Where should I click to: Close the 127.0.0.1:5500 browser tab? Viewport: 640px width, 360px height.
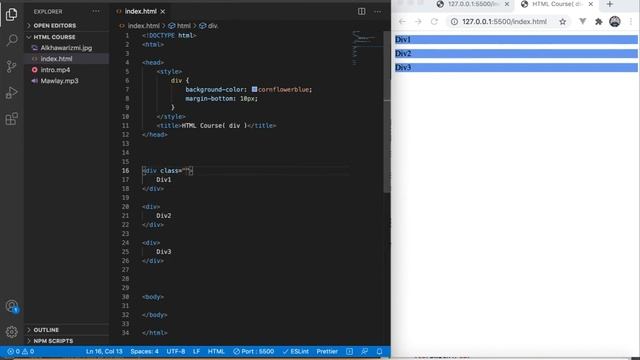click(x=507, y=4)
